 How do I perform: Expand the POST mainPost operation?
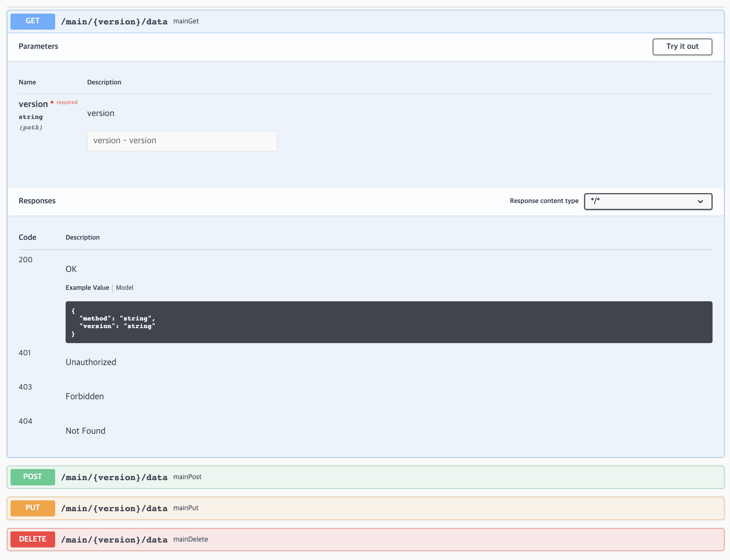coord(419,477)
